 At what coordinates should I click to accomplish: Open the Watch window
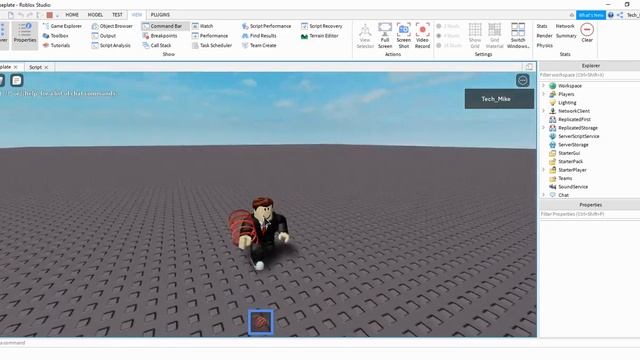(202, 26)
